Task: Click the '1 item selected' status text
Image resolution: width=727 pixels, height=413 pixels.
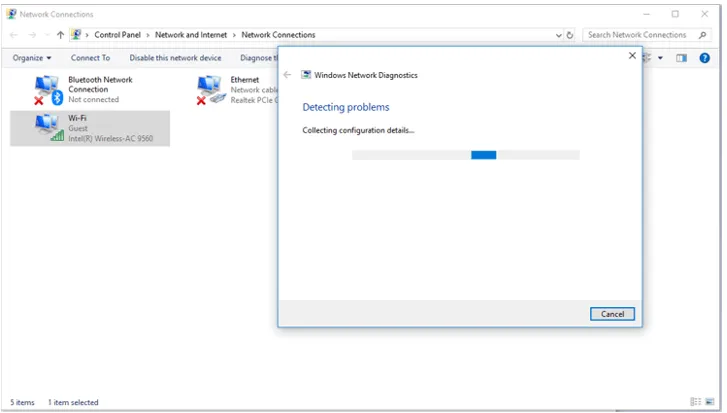Action: pos(73,402)
